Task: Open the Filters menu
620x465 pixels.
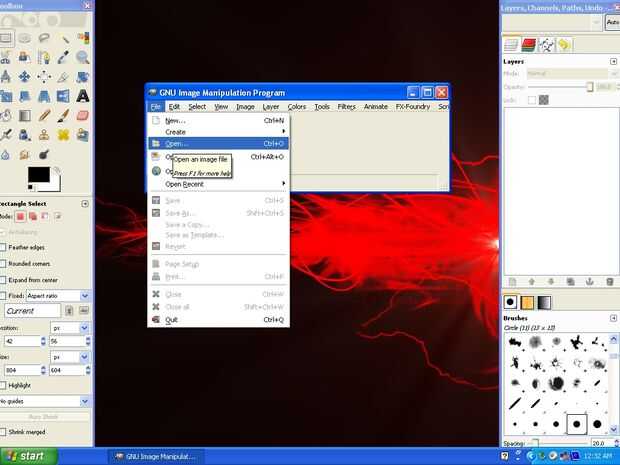Action: [347, 107]
